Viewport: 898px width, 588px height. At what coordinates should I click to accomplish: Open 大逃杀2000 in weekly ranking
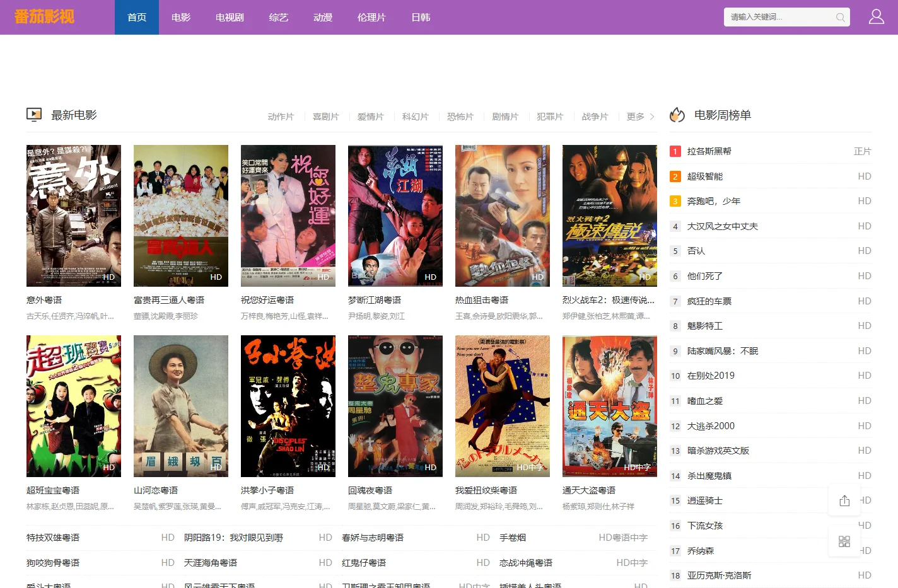point(711,426)
